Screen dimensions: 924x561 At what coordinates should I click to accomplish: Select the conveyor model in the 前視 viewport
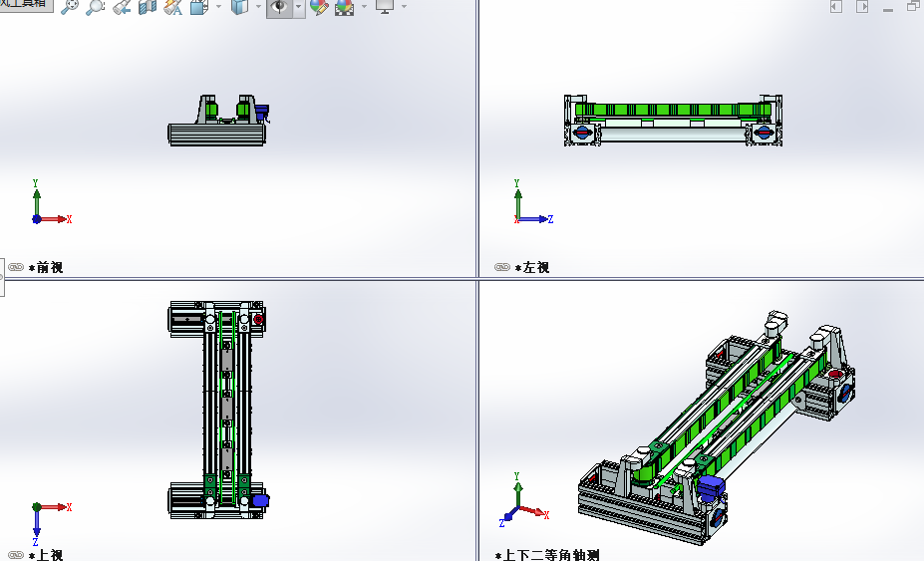(x=217, y=121)
